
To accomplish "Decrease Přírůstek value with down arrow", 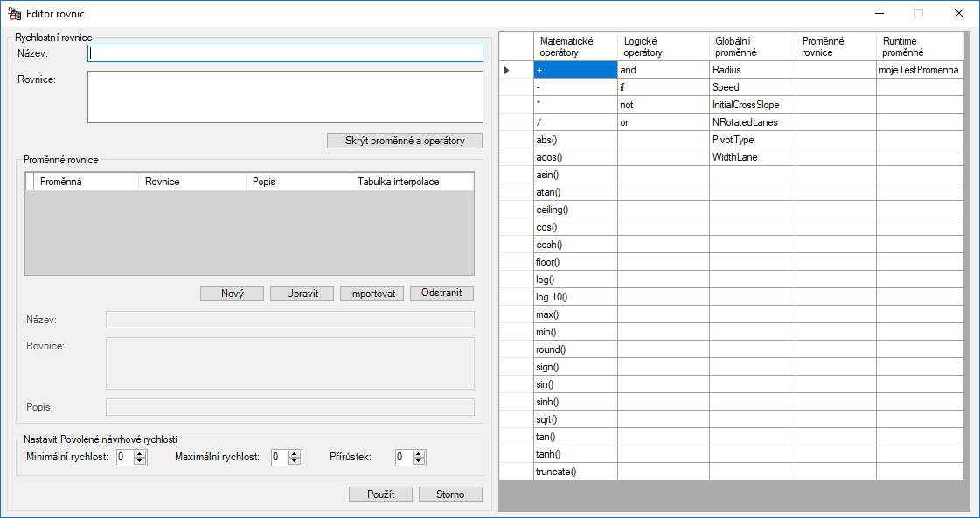I will pyautogui.click(x=418, y=461).
